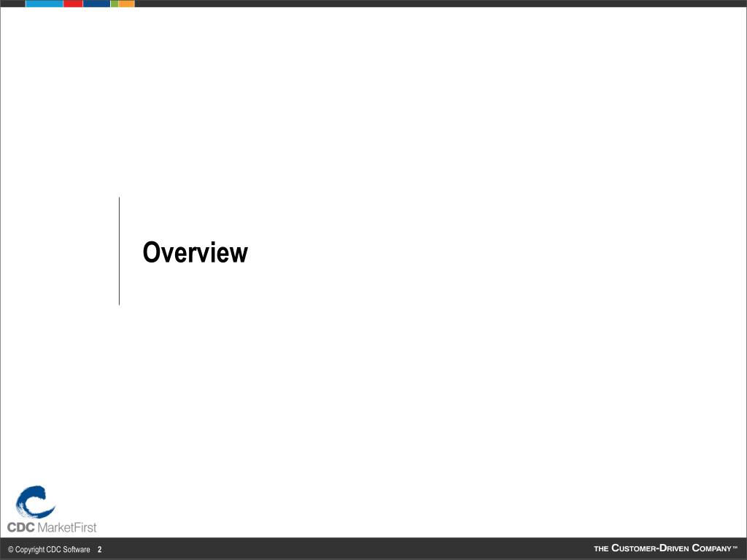The width and height of the screenshot is (747, 560).
Task: Click The Customer-Driven Company tagline
Action: pyautogui.click(x=665, y=548)
